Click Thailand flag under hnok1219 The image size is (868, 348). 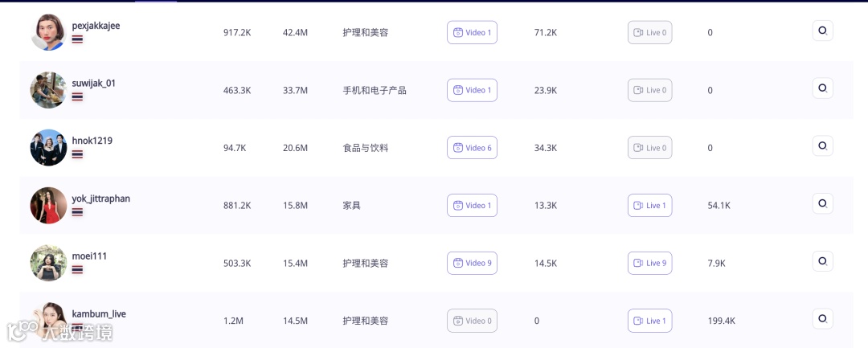(x=77, y=154)
